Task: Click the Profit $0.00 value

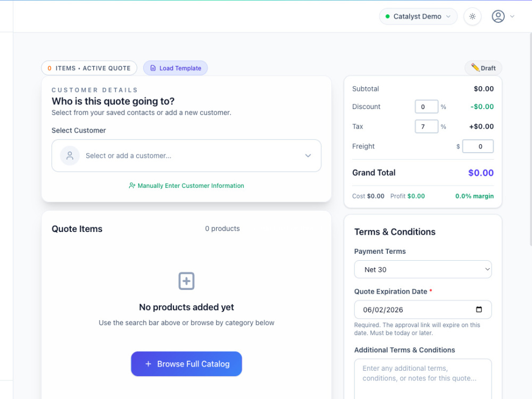Action: click(x=416, y=196)
